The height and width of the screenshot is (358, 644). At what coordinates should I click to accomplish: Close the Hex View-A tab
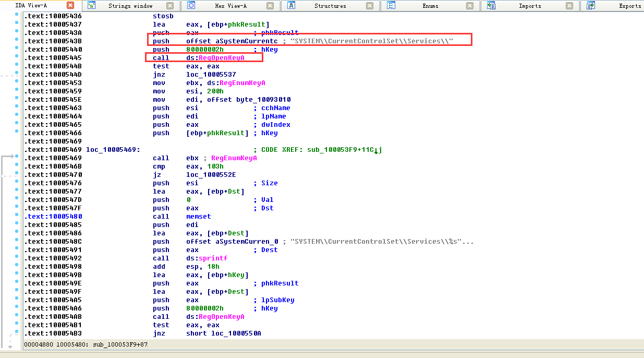[x=270, y=6]
